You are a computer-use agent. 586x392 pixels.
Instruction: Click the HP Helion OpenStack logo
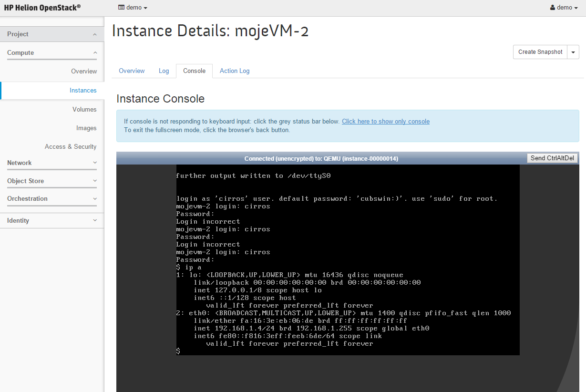(42, 8)
